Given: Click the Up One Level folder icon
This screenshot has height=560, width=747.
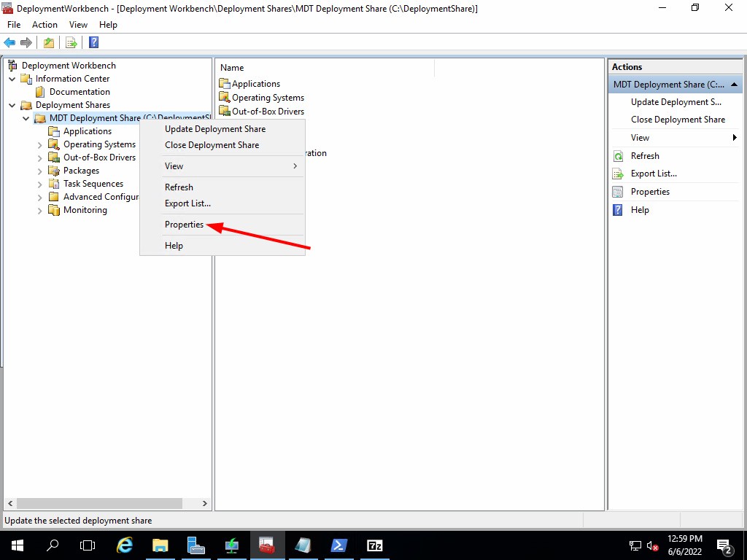Looking at the screenshot, I should point(49,42).
